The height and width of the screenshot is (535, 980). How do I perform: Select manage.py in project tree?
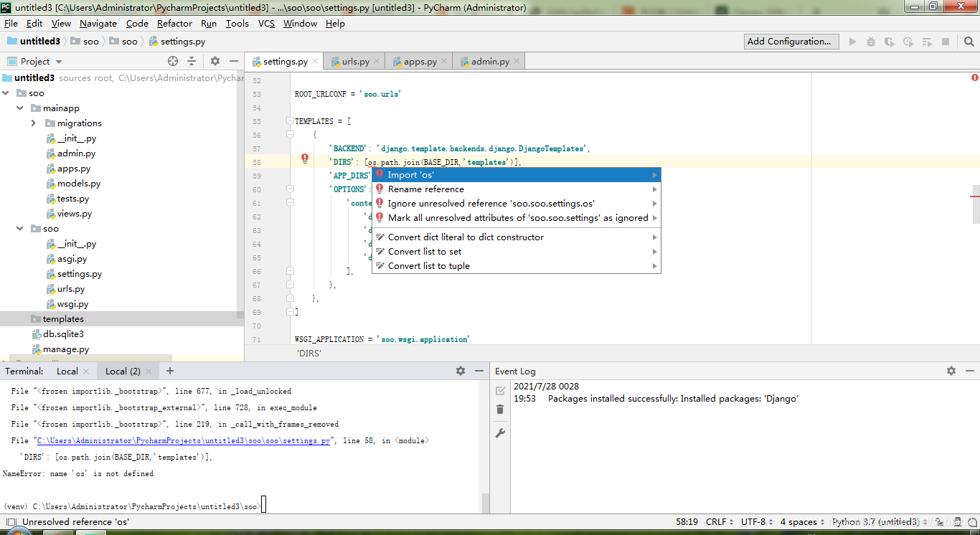[66, 349]
